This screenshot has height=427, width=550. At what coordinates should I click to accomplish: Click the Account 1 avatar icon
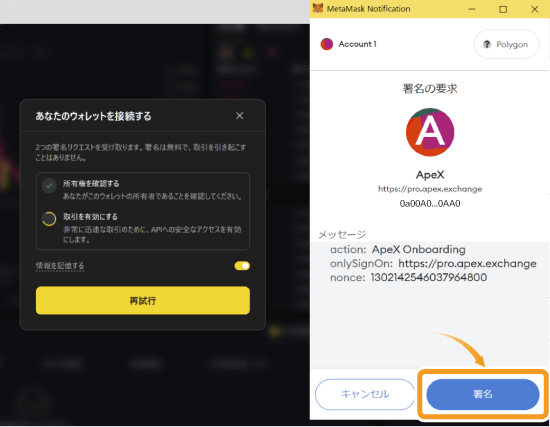coord(327,44)
